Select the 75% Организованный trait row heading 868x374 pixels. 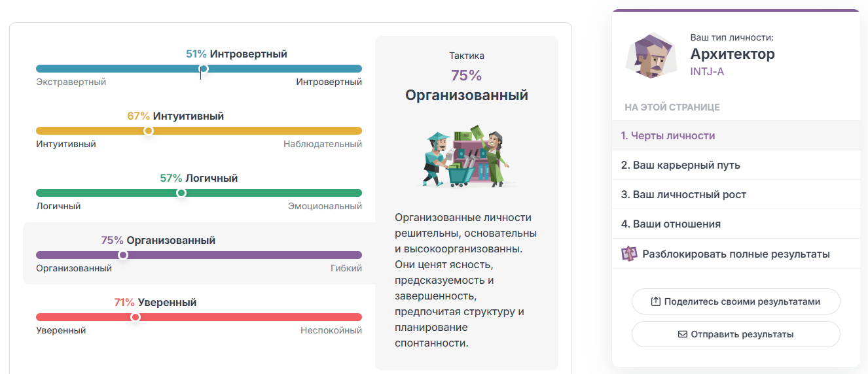click(x=158, y=240)
